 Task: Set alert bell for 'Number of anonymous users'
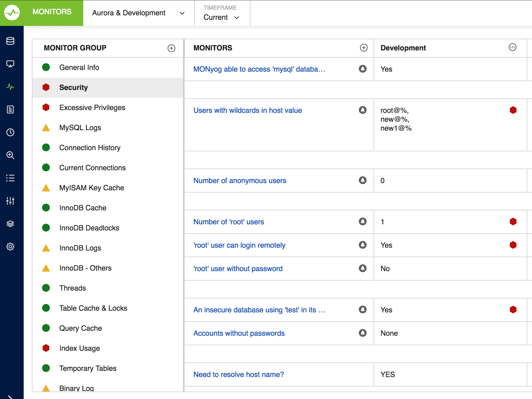(362, 180)
